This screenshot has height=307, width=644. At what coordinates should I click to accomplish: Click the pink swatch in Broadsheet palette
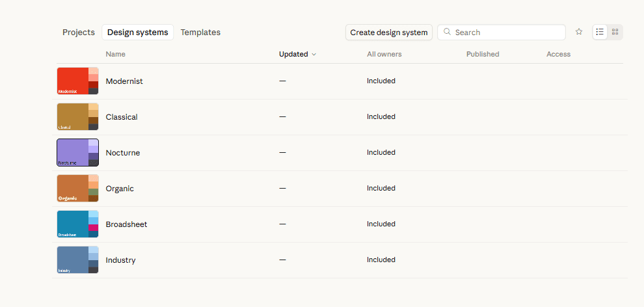click(x=93, y=228)
